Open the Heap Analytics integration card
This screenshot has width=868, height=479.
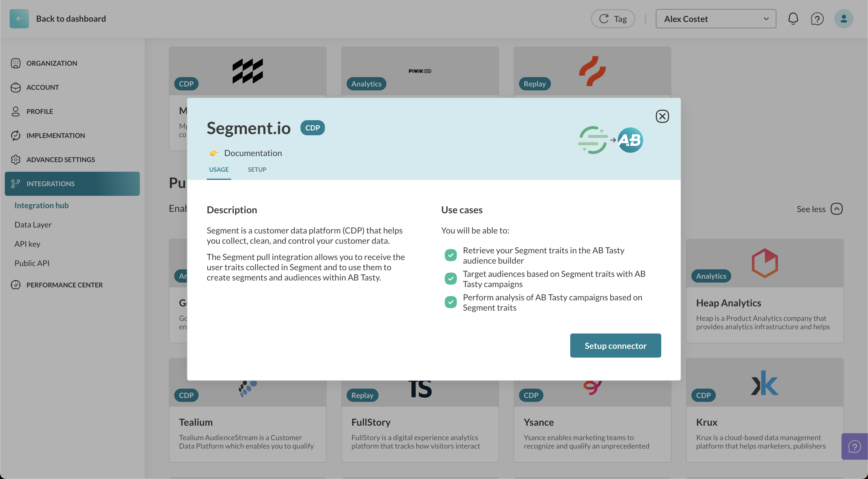coord(765,291)
